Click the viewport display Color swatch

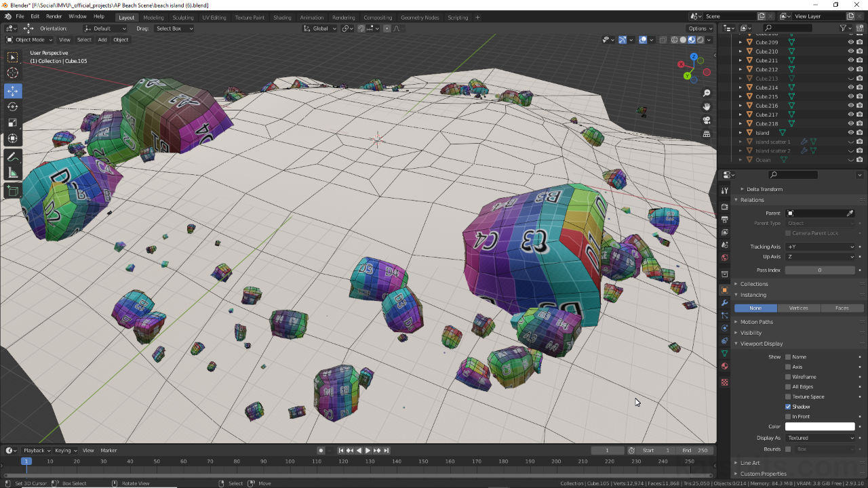click(820, 426)
